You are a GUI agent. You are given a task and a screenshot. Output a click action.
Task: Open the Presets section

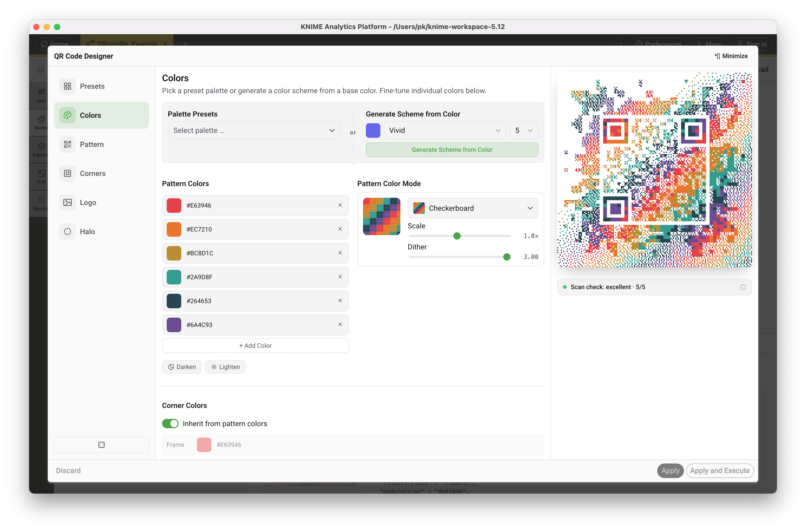[101, 86]
